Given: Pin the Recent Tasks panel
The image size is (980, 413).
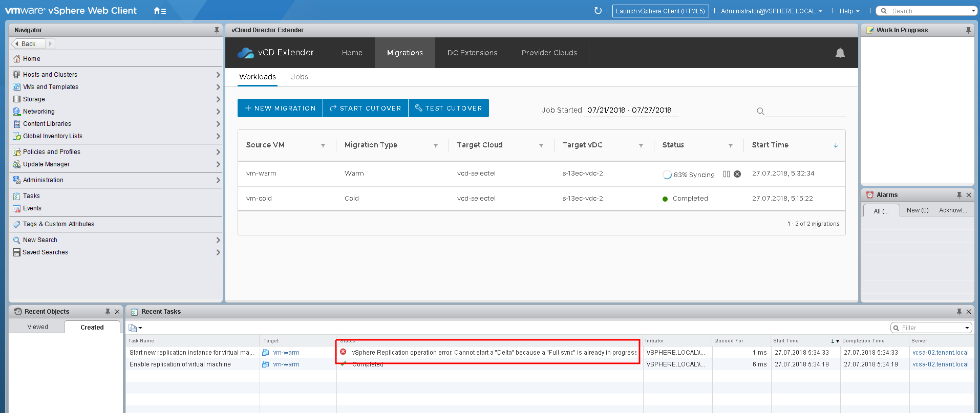Looking at the screenshot, I should [959, 312].
